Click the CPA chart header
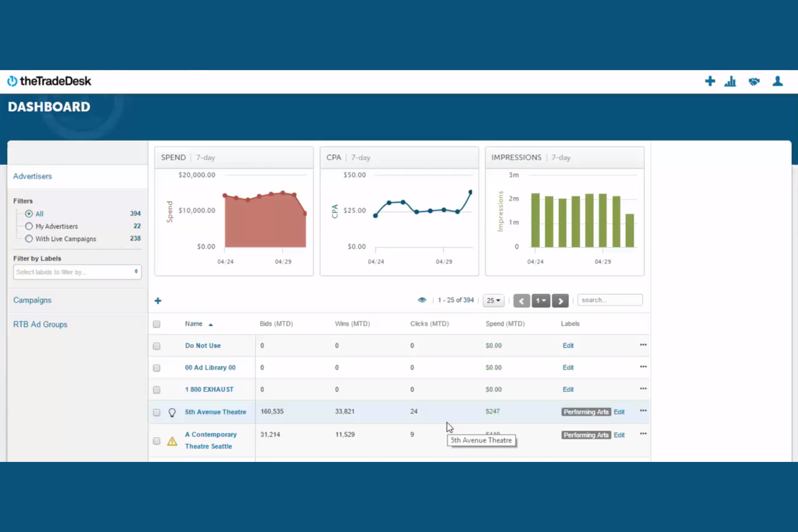This screenshot has width=798, height=532. [399, 158]
